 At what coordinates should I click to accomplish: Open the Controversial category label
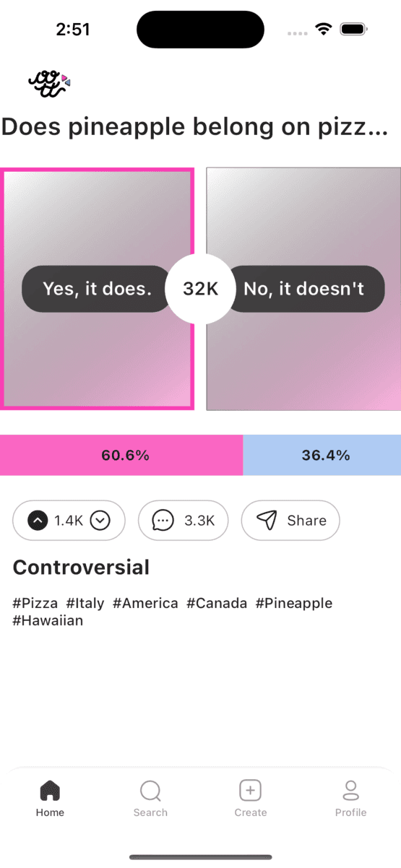(x=81, y=568)
